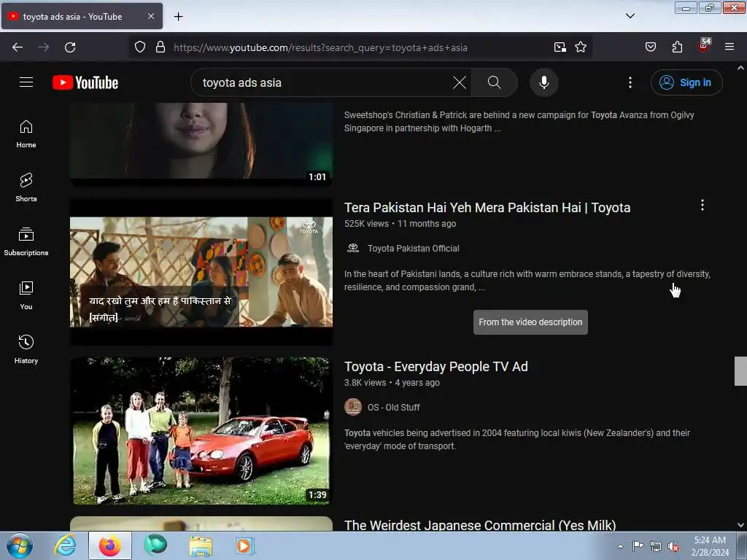Open Subscriptions in the sidebar
This screenshot has width=747, height=560.
click(x=26, y=242)
